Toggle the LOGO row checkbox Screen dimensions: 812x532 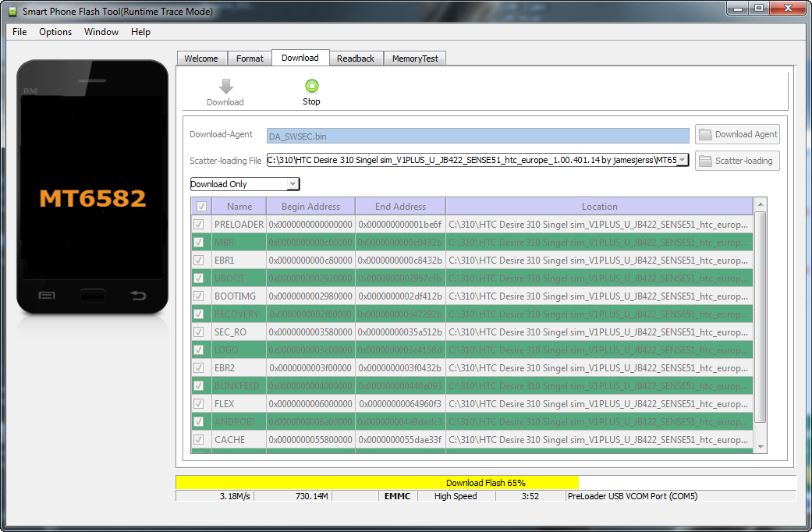pyautogui.click(x=198, y=349)
